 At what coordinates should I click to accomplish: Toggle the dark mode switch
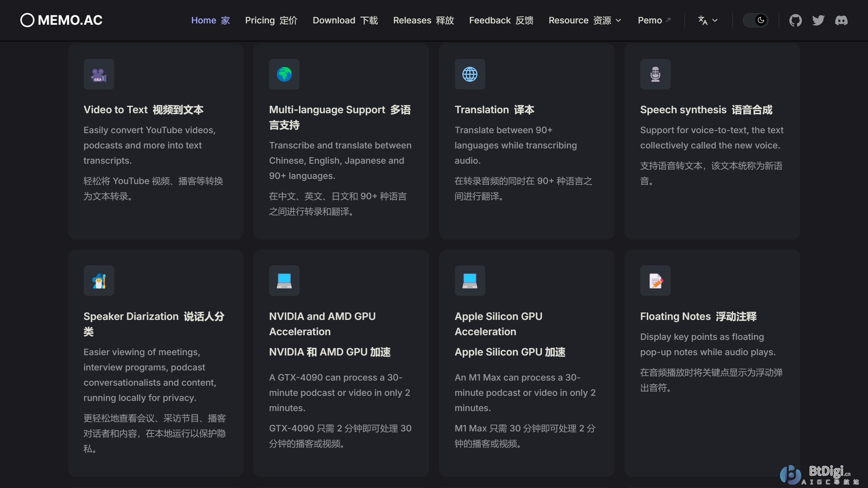pos(755,20)
